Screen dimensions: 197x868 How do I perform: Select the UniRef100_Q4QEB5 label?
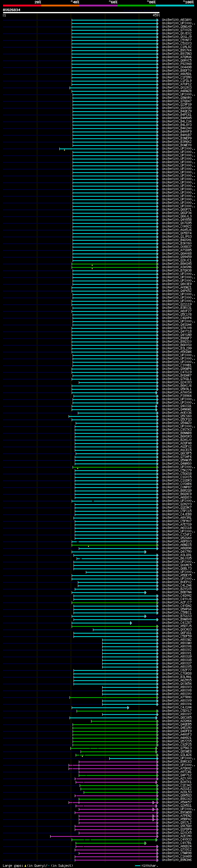point(177,724)
